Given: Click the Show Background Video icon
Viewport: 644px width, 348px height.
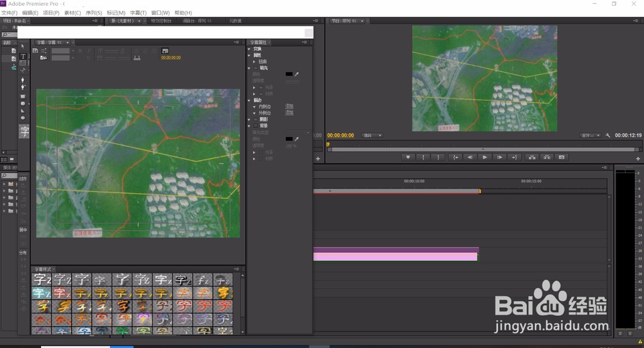Looking at the screenshot, I should pyautogui.click(x=165, y=51).
